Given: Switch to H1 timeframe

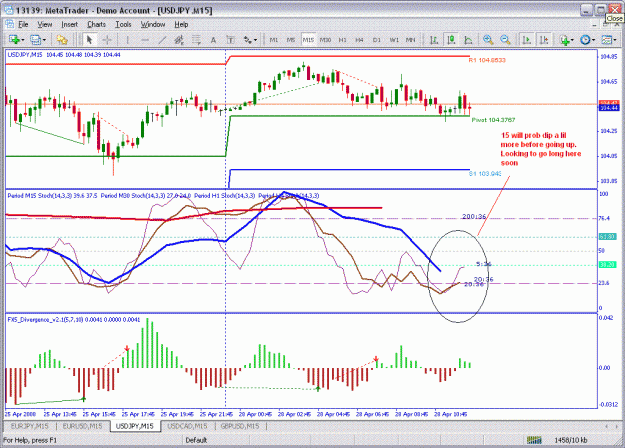Looking at the screenshot, I should point(342,40).
